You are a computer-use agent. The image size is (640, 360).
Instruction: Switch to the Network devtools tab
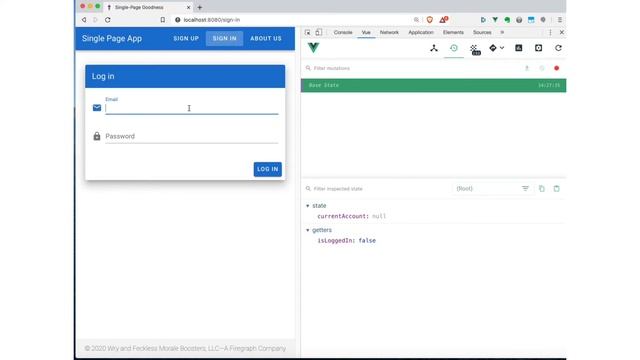[x=389, y=32]
